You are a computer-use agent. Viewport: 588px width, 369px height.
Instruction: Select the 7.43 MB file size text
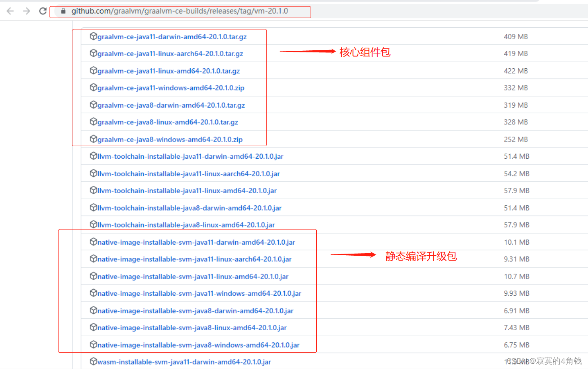point(516,328)
